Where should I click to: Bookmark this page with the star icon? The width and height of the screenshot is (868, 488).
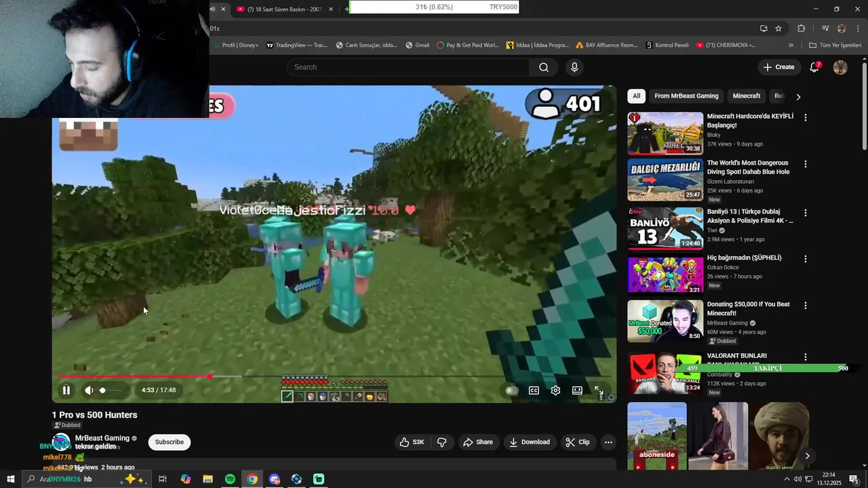pos(778,28)
